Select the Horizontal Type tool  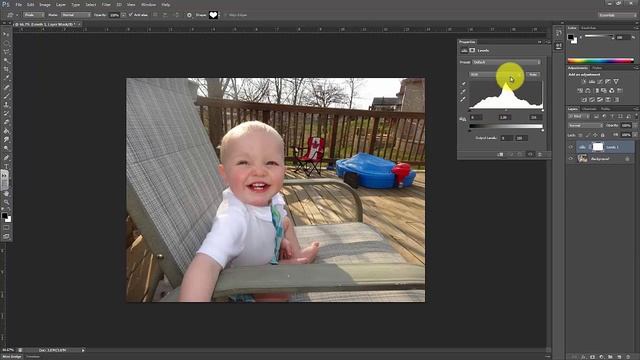click(x=6, y=167)
